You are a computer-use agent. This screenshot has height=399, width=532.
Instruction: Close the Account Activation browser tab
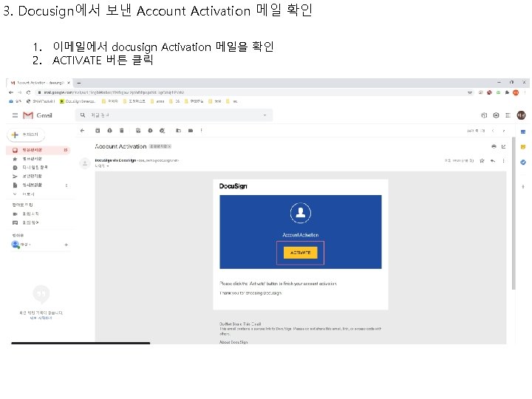tap(69, 83)
